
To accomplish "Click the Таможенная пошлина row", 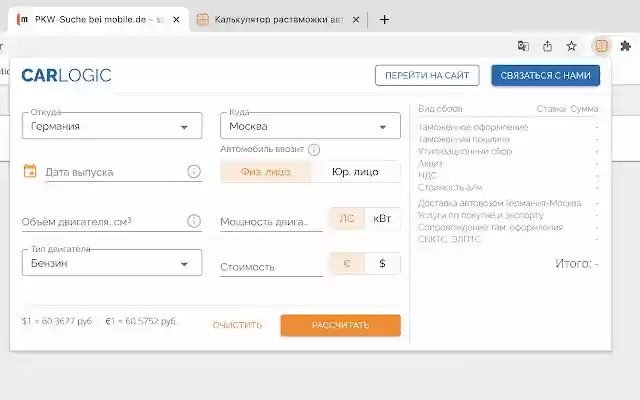I will pyautogui.click(x=508, y=139).
